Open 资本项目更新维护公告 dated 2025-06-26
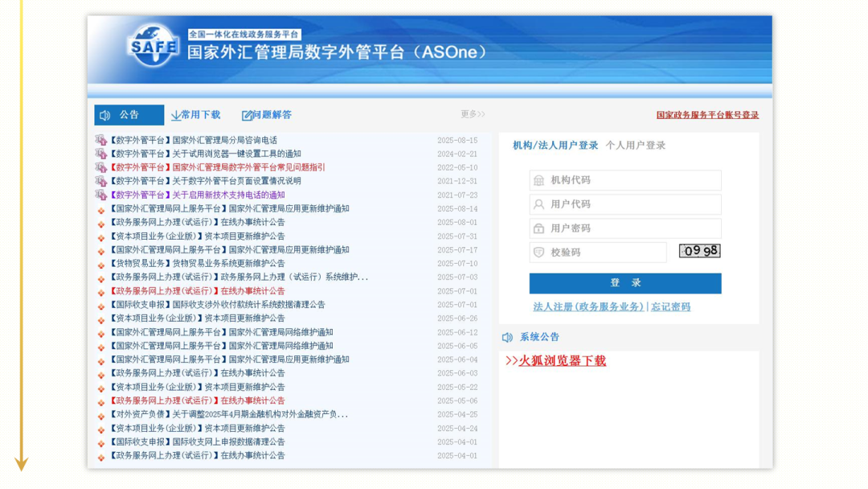This screenshot has height=489, width=868. click(x=198, y=318)
